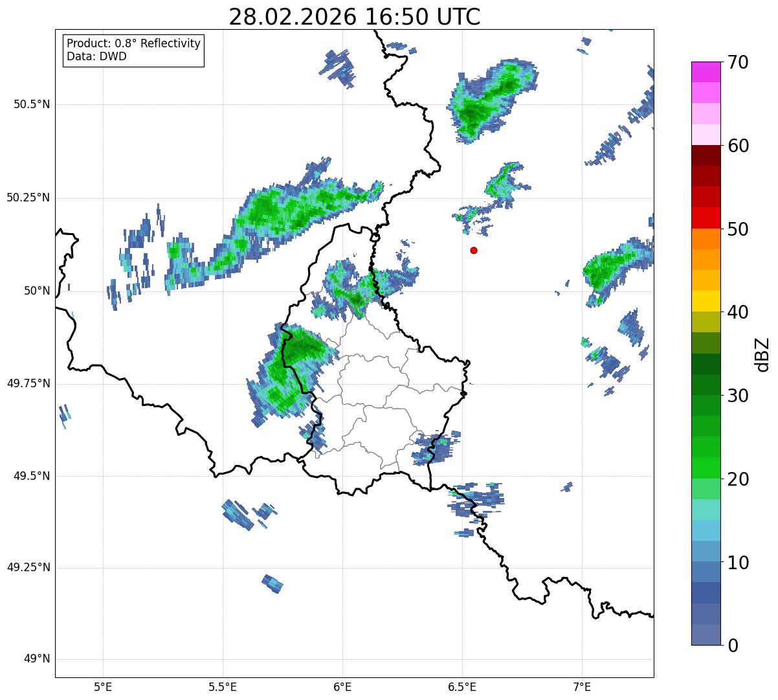The image size is (778, 700).
Task: Click the colorbar tick label 70
Action: coord(739,62)
